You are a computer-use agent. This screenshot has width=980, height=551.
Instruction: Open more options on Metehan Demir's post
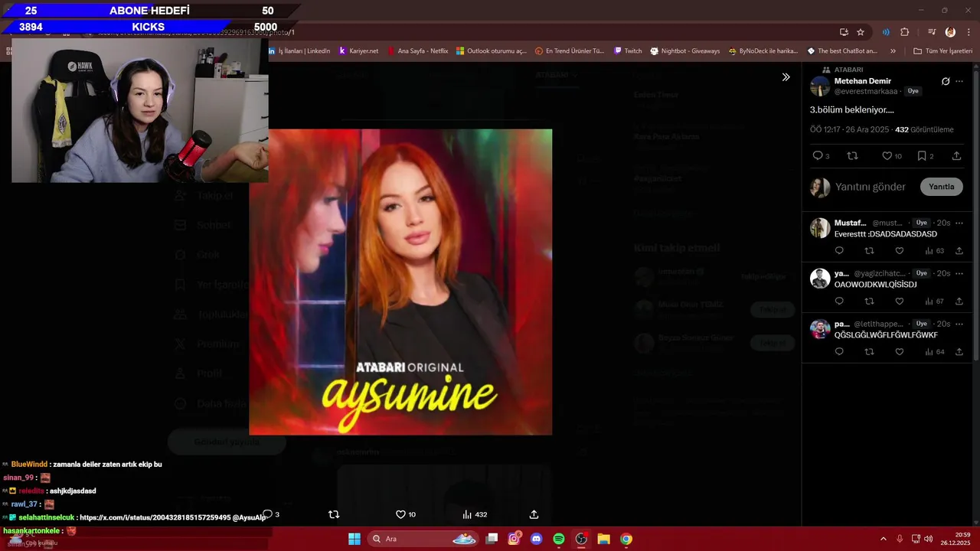click(x=959, y=81)
